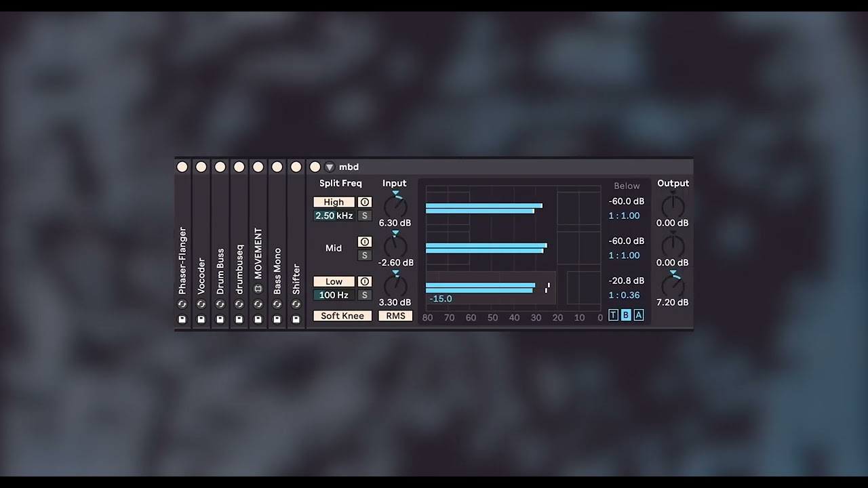Click High band activator power icon
The width and height of the screenshot is (868, 488).
click(x=365, y=202)
